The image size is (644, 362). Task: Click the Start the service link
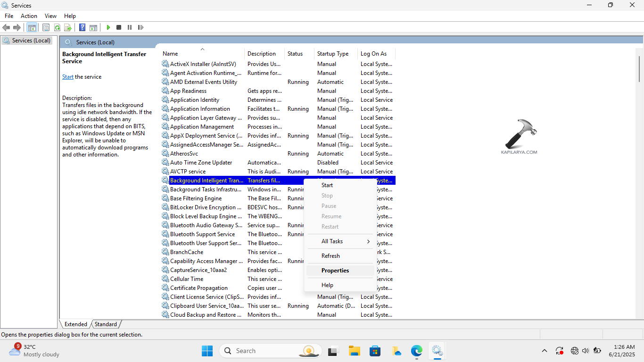coord(68,77)
